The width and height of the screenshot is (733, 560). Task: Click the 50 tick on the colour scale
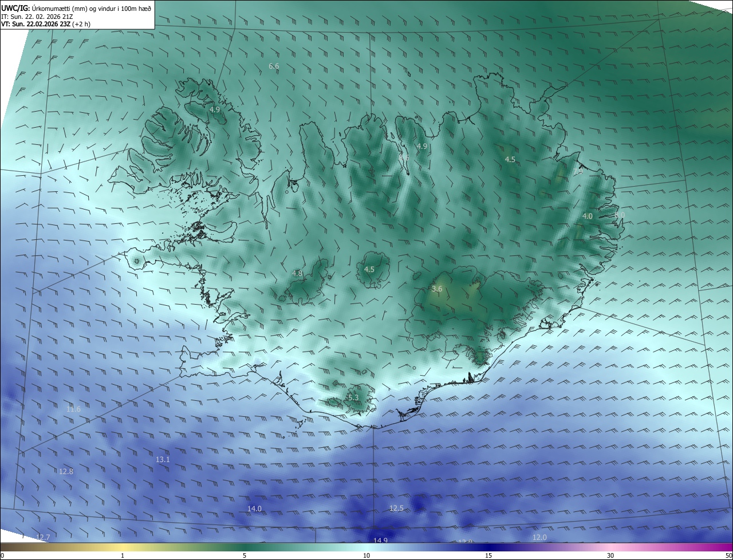729,555
